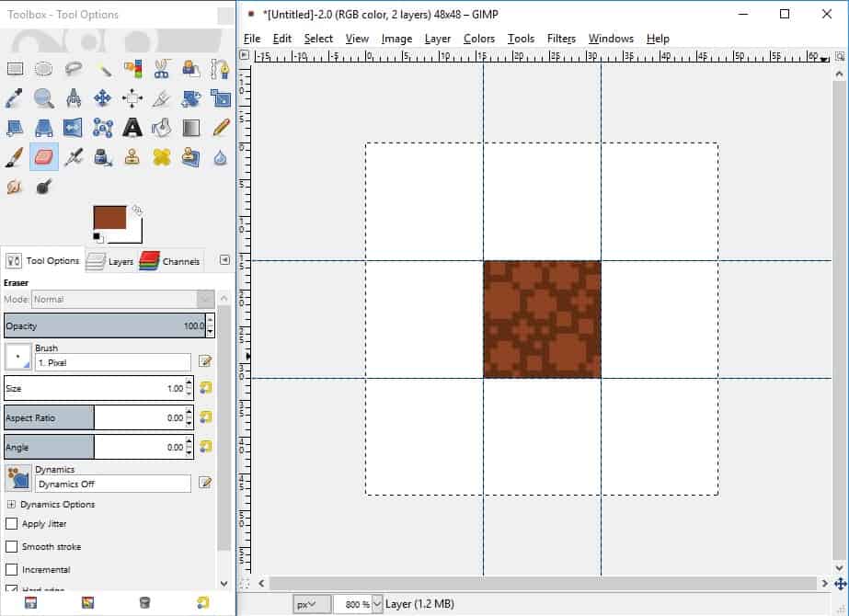
Task: Click the Dynamics Off field
Action: (x=112, y=484)
